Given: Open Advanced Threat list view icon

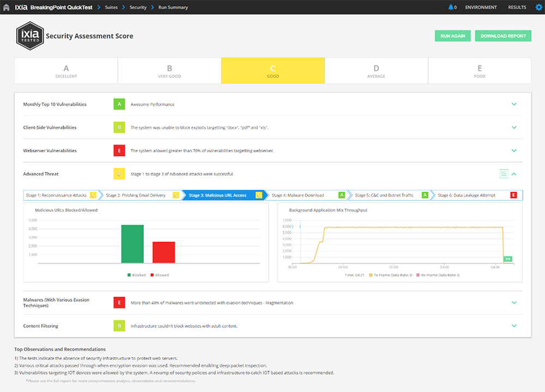Looking at the screenshot, I should tap(504, 174).
